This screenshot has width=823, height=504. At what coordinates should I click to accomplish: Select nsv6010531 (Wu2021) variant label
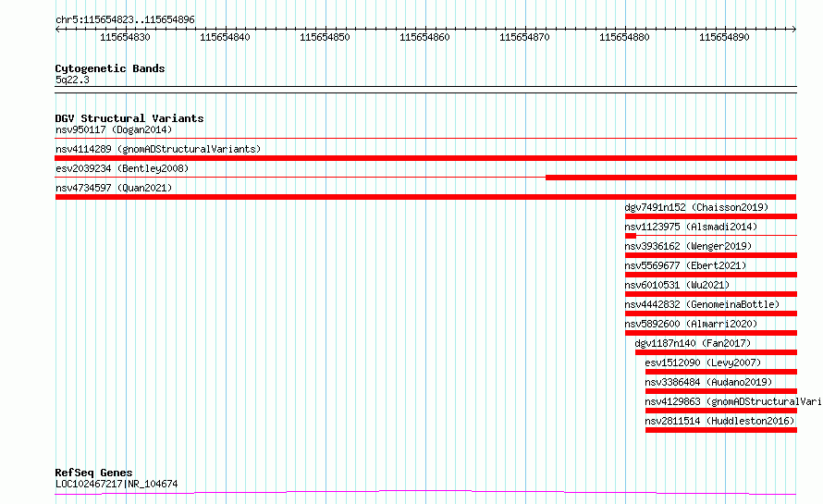pyautogui.click(x=677, y=285)
